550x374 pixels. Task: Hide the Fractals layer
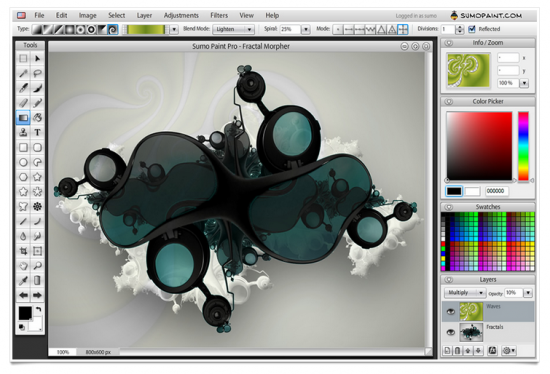point(451,332)
